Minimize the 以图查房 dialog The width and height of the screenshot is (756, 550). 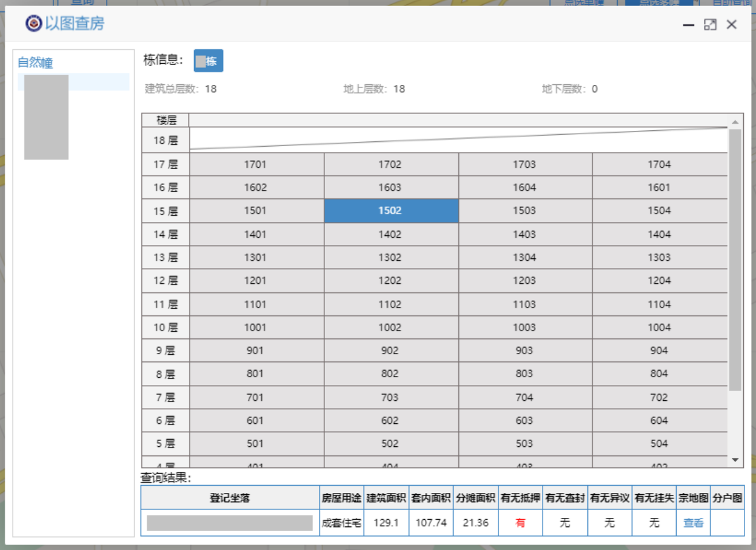[x=688, y=25]
